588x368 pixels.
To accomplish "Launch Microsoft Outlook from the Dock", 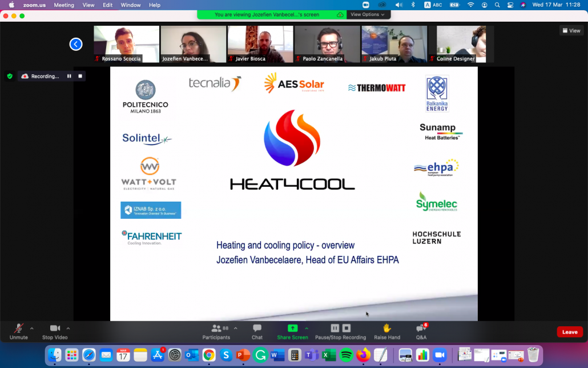I will (192, 355).
